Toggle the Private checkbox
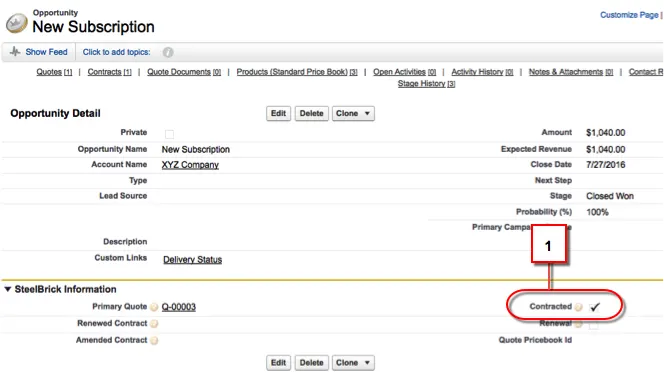The width and height of the screenshot is (664, 373). [169, 134]
